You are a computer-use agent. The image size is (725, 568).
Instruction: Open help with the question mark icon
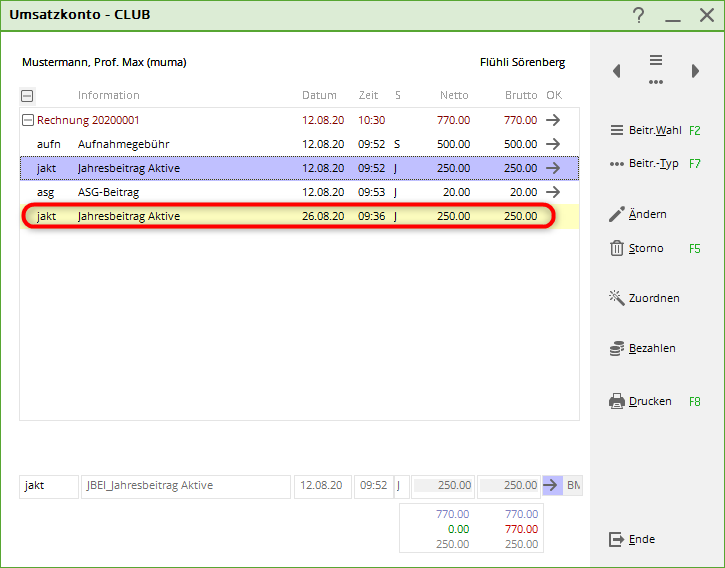(x=638, y=15)
